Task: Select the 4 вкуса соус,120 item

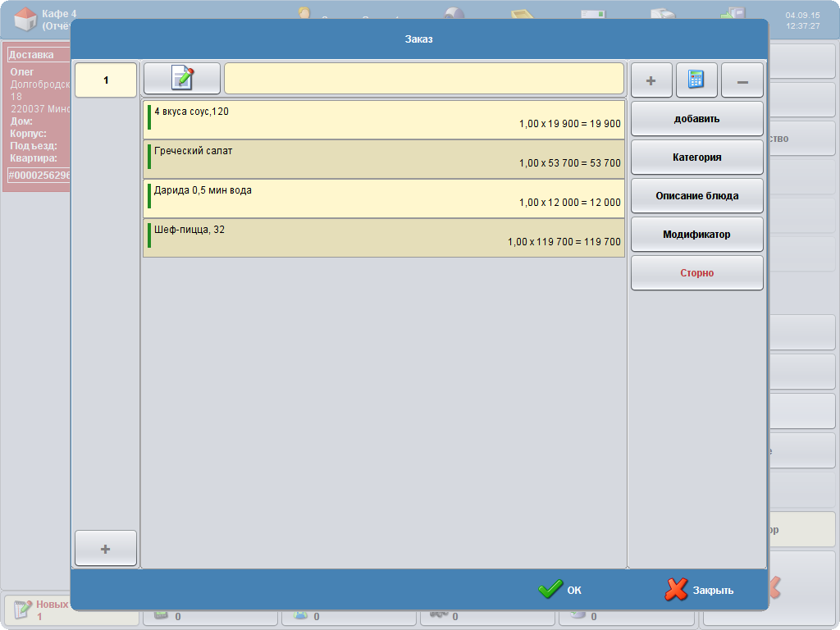Action: point(384,120)
